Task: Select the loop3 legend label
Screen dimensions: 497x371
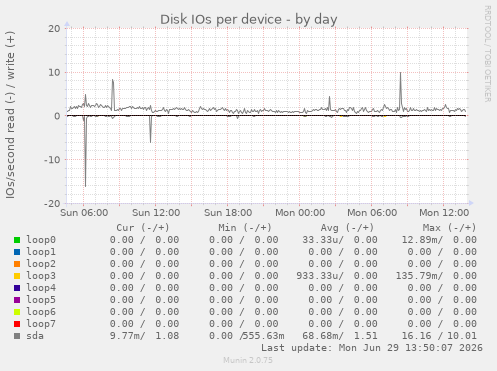Action: [x=41, y=276]
